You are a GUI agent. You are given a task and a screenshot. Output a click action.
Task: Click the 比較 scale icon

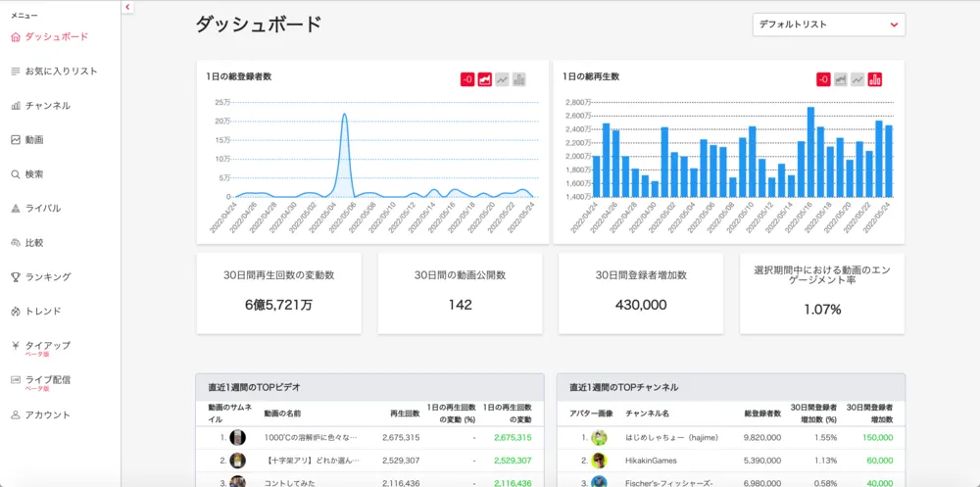click(16, 243)
